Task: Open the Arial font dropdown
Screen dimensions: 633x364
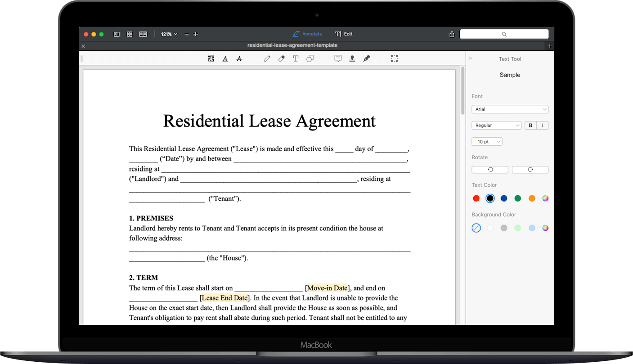Action: [x=510, y=109]
